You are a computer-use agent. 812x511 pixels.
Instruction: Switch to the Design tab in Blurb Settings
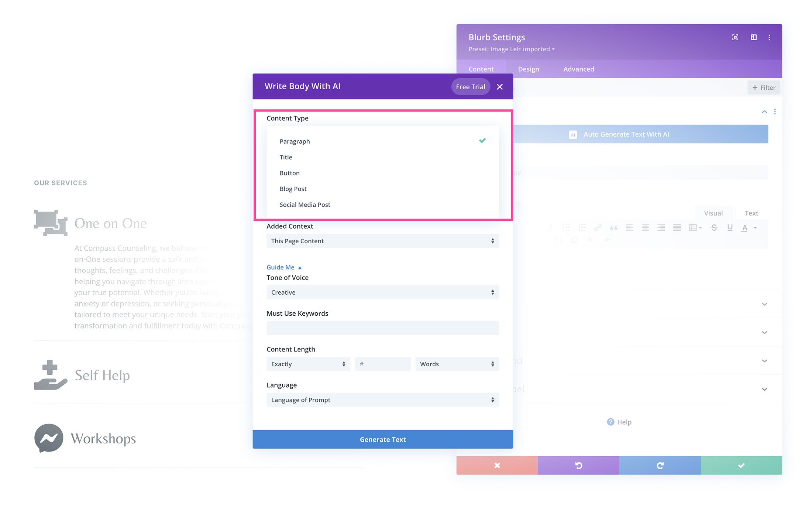click(x=529, y=69)
